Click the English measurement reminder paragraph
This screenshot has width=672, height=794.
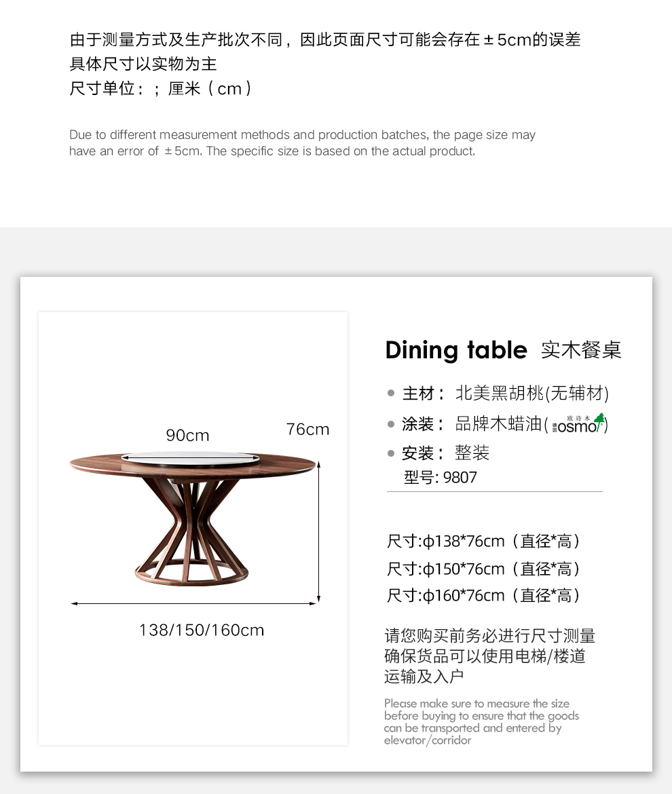[481, 721]
